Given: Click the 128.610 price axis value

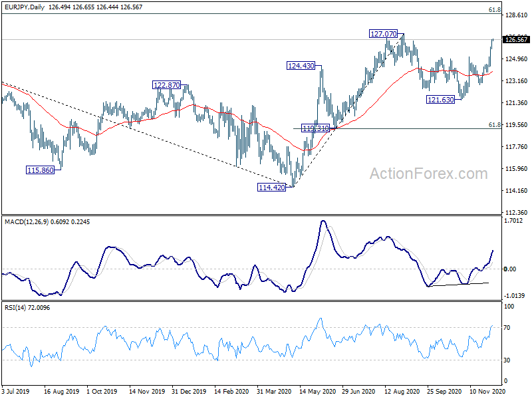Looking at the screenshot, I should coord(517,15).
